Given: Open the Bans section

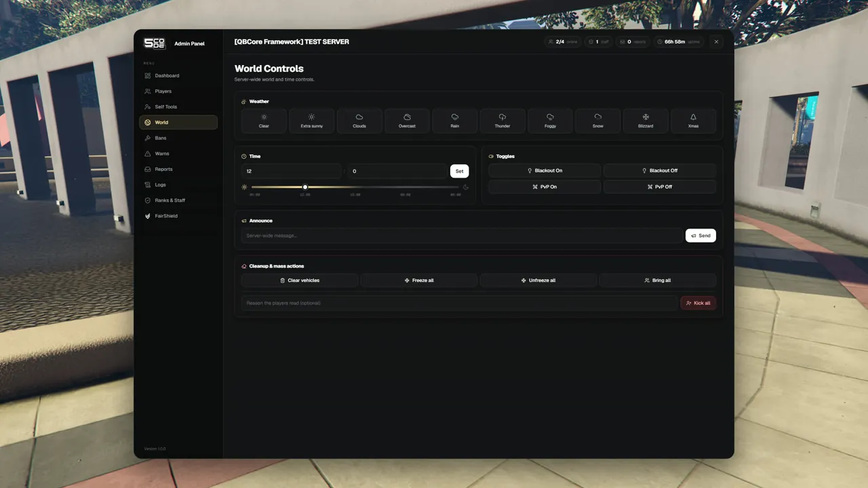Looking at the screenshot, I should point(178,138).
